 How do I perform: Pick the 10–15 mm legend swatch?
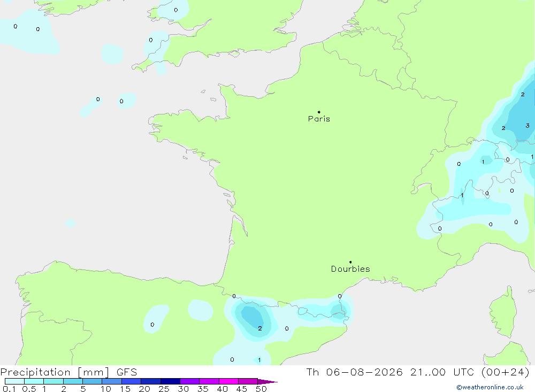pos(112,381)
